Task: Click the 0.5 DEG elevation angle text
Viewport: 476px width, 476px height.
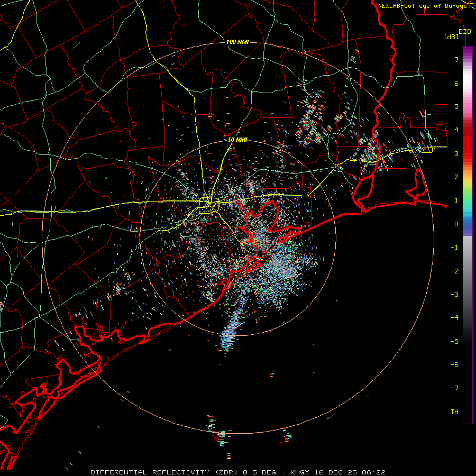Action: point(260,472)
